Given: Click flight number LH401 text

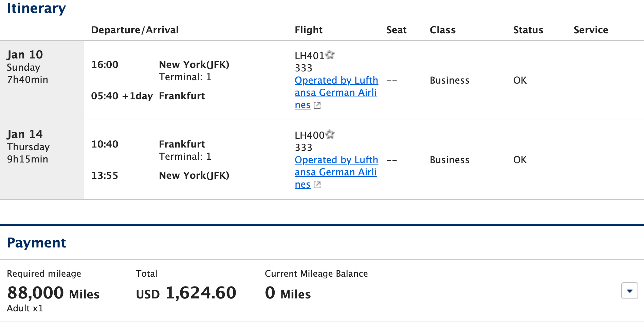Looking at the screenshot, I should click(x=310, y=56).
